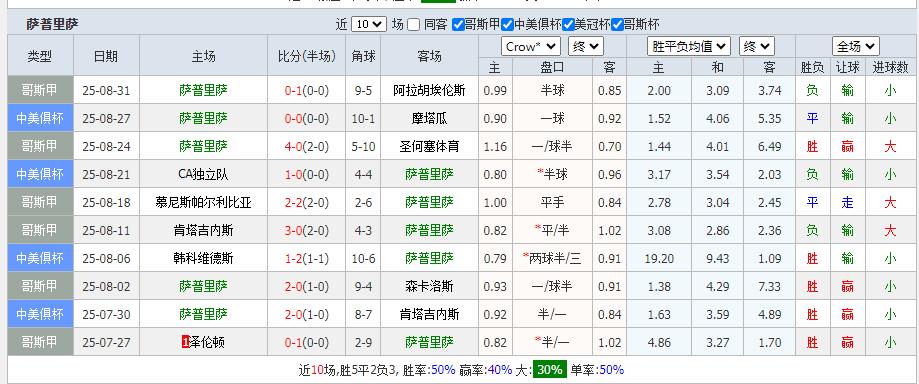Viewport: 919px width, 384px height.
Task: Open the 全场 dropdown
Action: point(856,46)
